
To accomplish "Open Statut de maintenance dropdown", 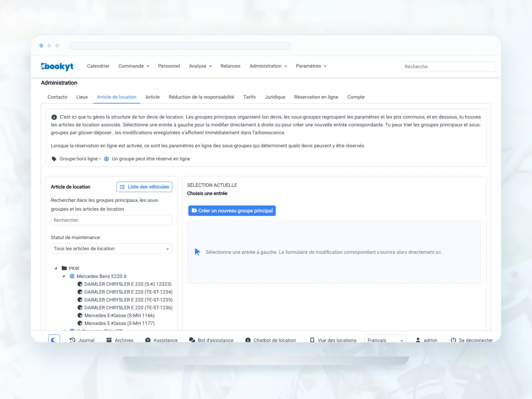I will (x=111, y=249).
